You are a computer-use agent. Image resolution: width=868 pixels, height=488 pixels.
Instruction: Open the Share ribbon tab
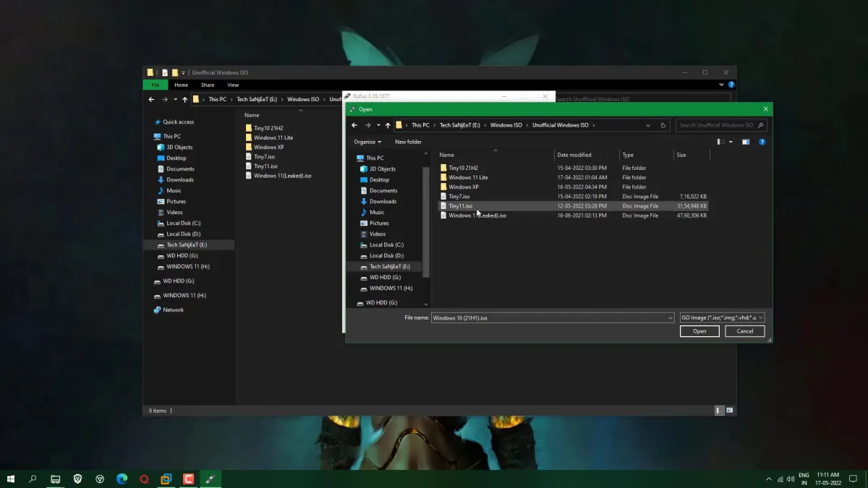[x=208, y=85]
